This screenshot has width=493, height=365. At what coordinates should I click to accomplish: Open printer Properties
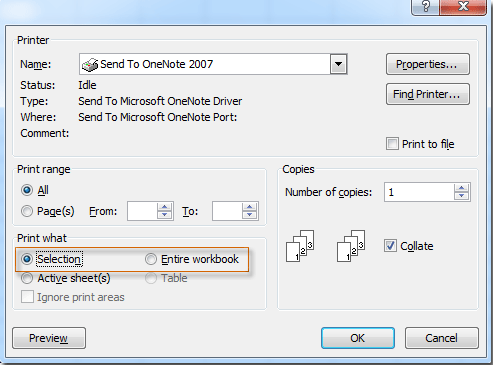[428, 64]
